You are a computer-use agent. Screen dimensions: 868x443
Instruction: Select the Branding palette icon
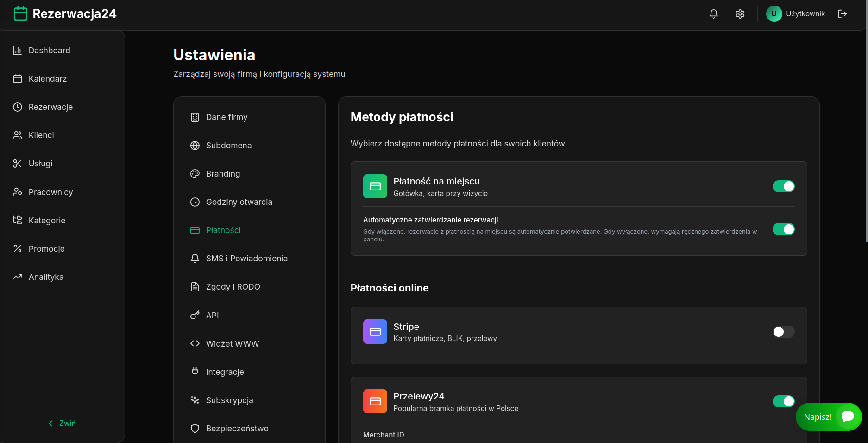click(x=195, y=174)
